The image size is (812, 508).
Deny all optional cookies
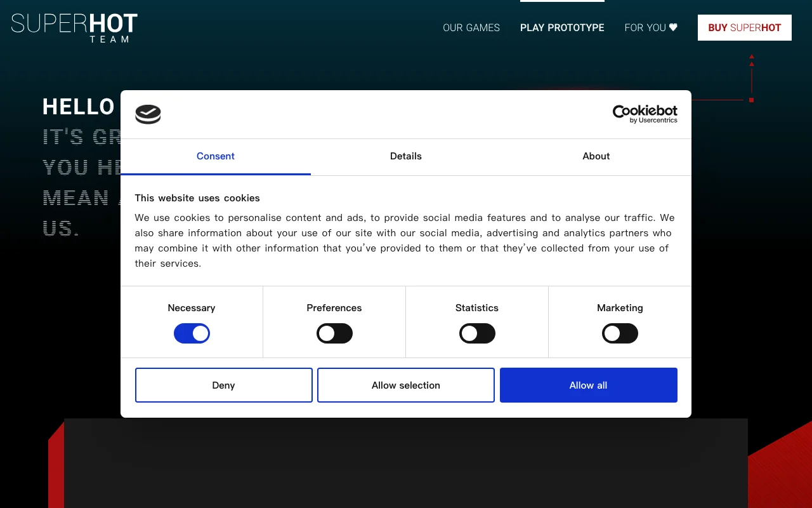point(224,385)
